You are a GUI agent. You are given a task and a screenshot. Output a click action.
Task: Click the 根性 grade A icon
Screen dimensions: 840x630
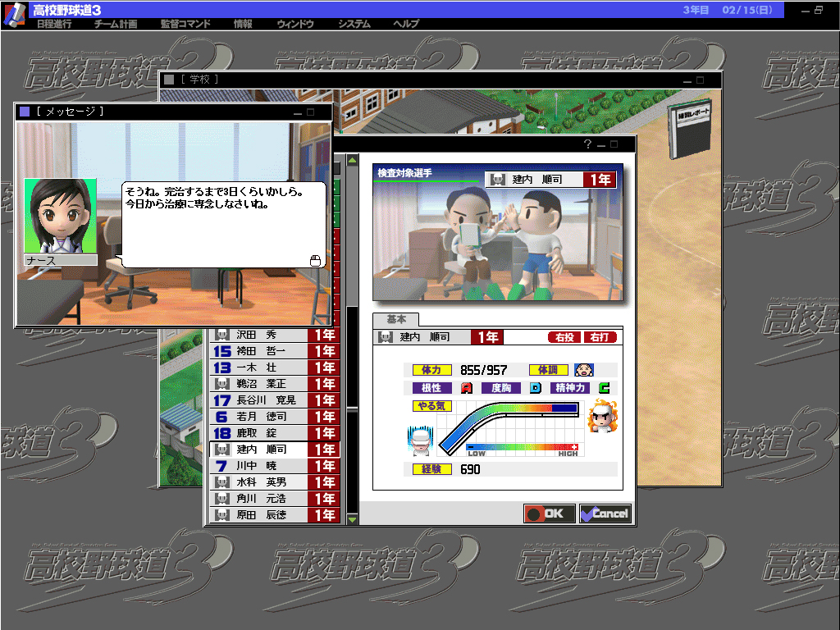click(x=467, y=388)
